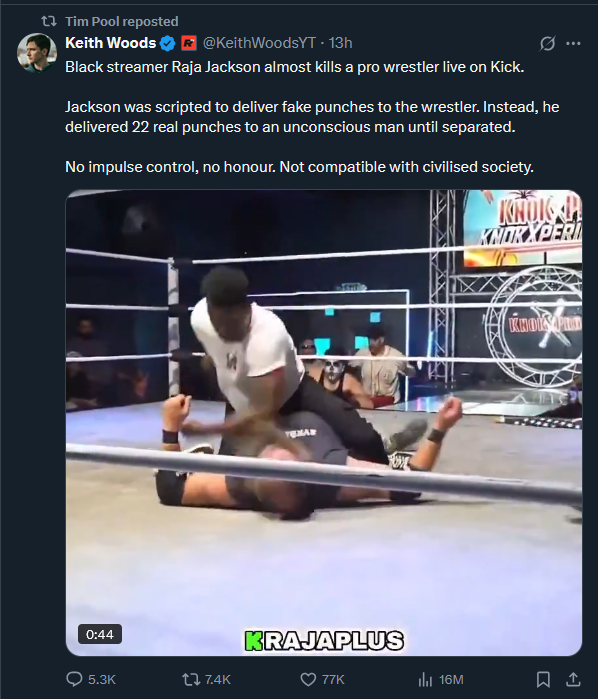Image resolution: width=598 pixels, height=699 pixels.
Task: Click the reply comment bubble icon
Action: coord(74,679)
